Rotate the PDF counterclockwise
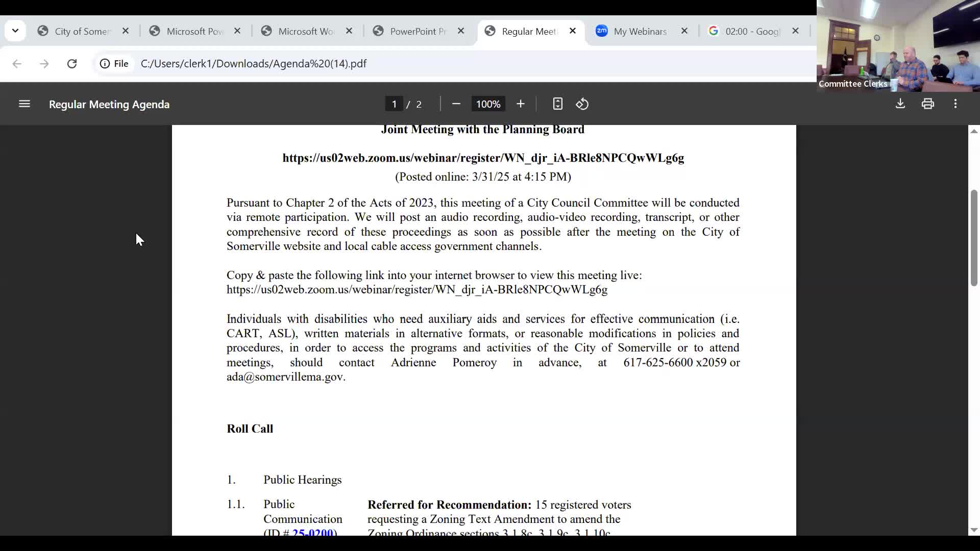Viewport: 980px width, 551px height. 582,104
